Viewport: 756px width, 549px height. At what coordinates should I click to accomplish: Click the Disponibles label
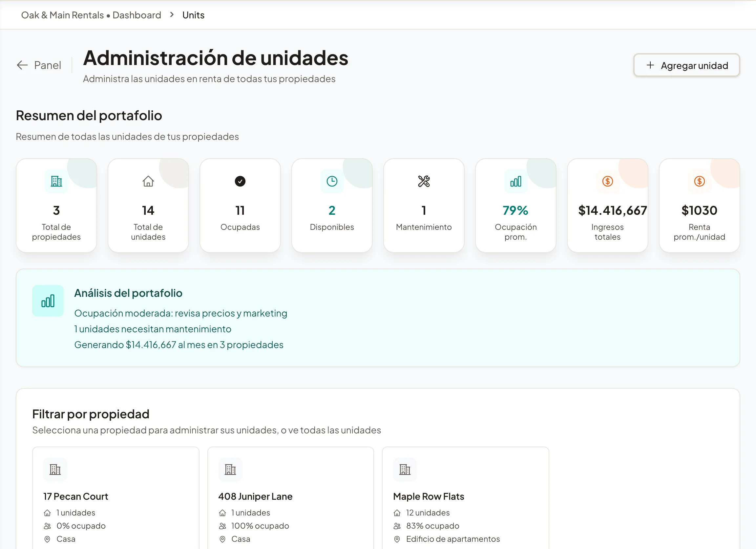tap(332, 227)
